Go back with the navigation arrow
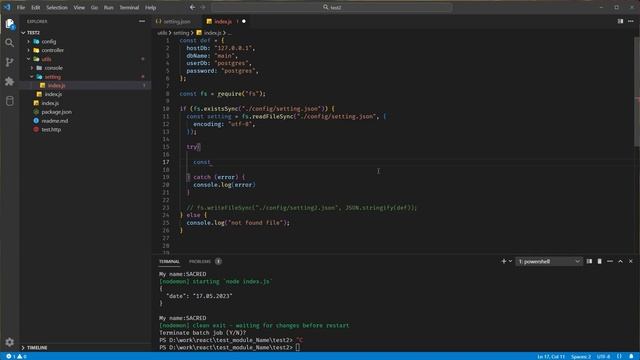The image size is (640, 360). [x=192, y=7]
